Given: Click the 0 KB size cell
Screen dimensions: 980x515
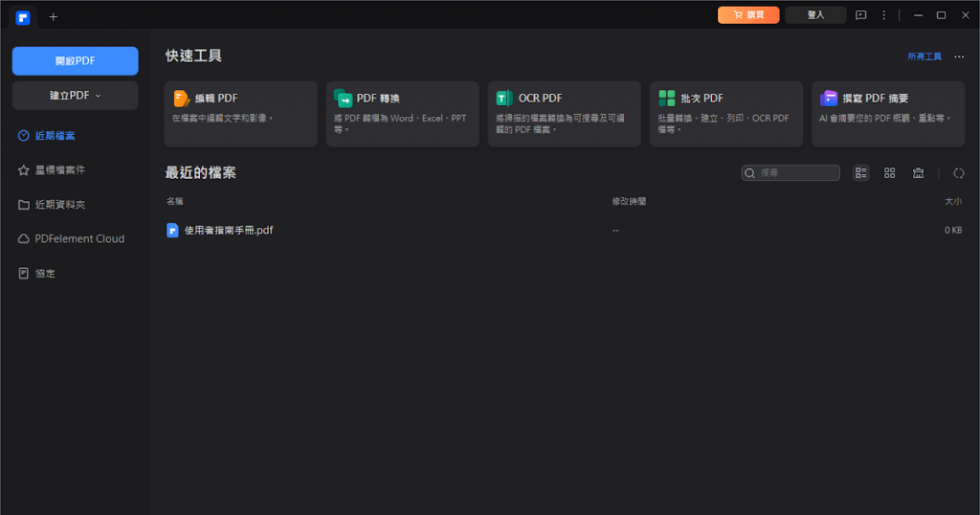Looking at the screenshot, I should 953,230.
